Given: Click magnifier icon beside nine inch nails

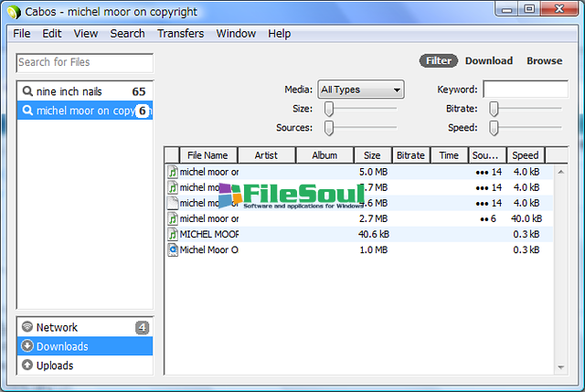Looking at the screenshot, I should pyautogui.click(x=27, y=91).
